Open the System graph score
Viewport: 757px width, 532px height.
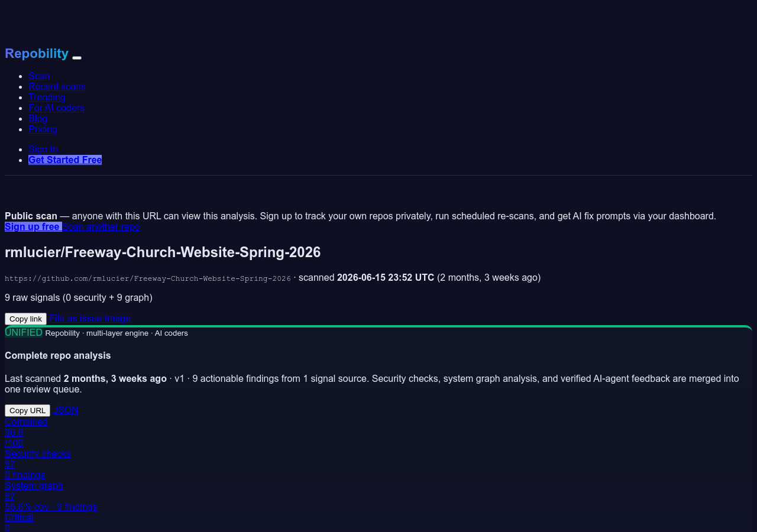[x=34, y=485]
